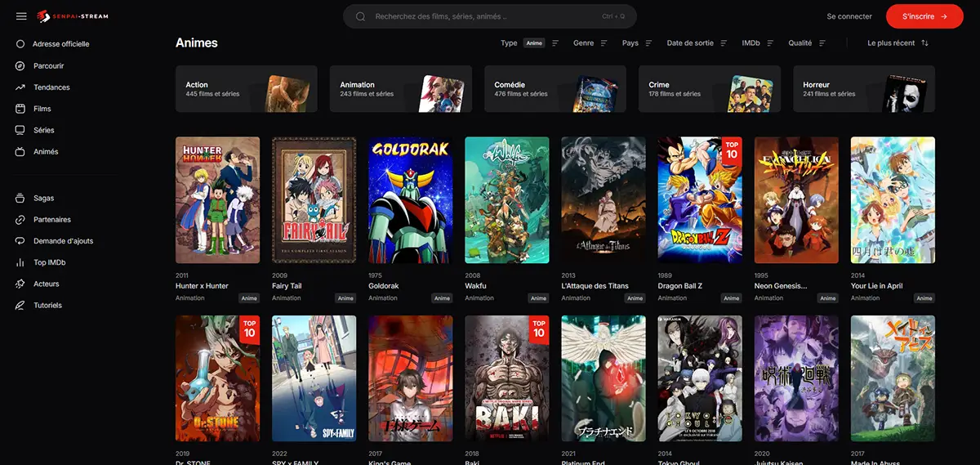The width and height of the screenshot is (980, 465).
Task: Click the Animés TV icon
Action: 20,152
